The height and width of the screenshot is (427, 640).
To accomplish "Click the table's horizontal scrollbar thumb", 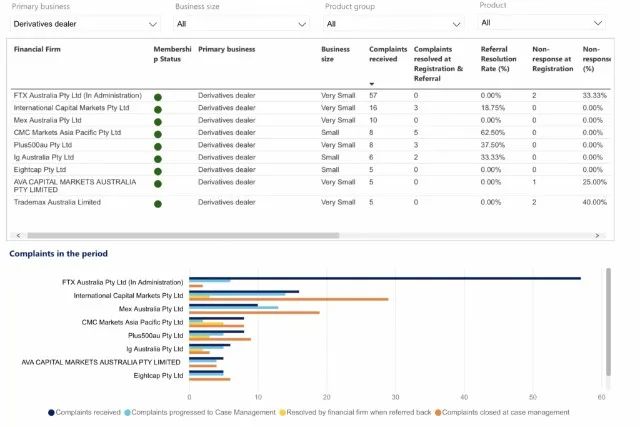I will (183, 236).
